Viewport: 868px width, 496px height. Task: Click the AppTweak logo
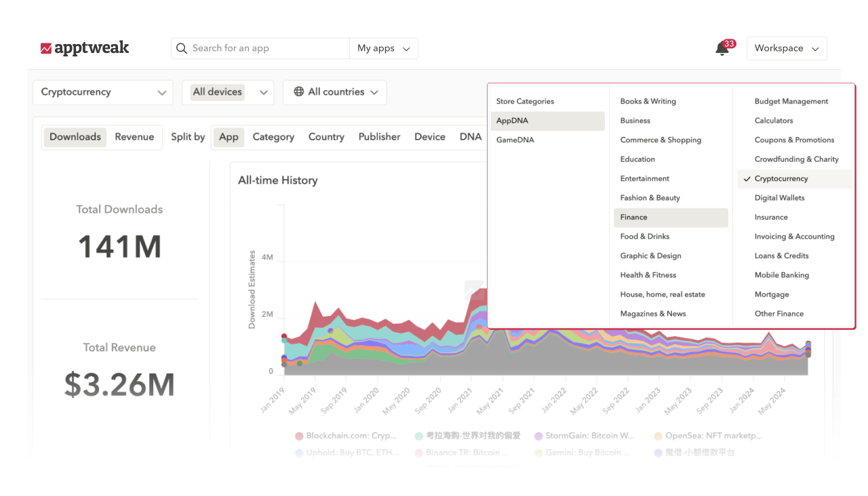[x=85, y=48]
